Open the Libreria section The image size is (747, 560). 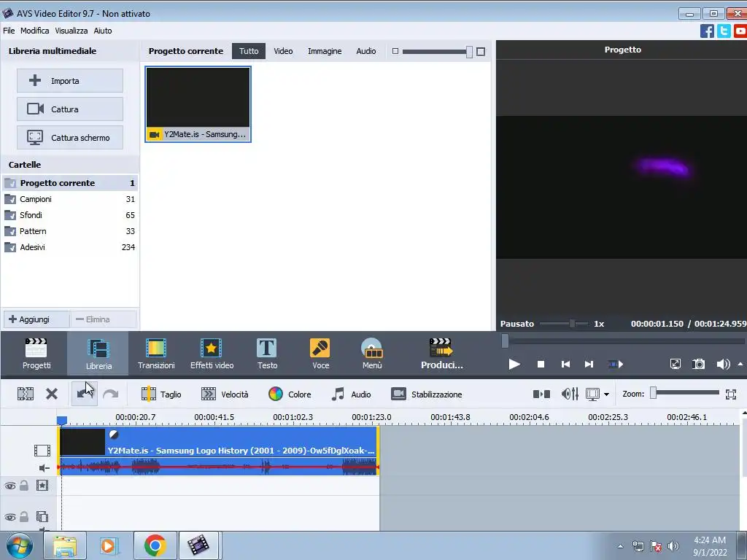pos(98,354)
